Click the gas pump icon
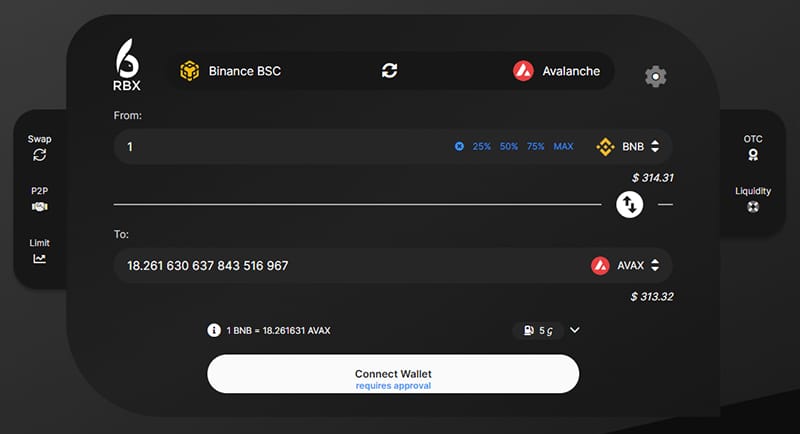This screenshot has height=434, width=800. [529, 330]
